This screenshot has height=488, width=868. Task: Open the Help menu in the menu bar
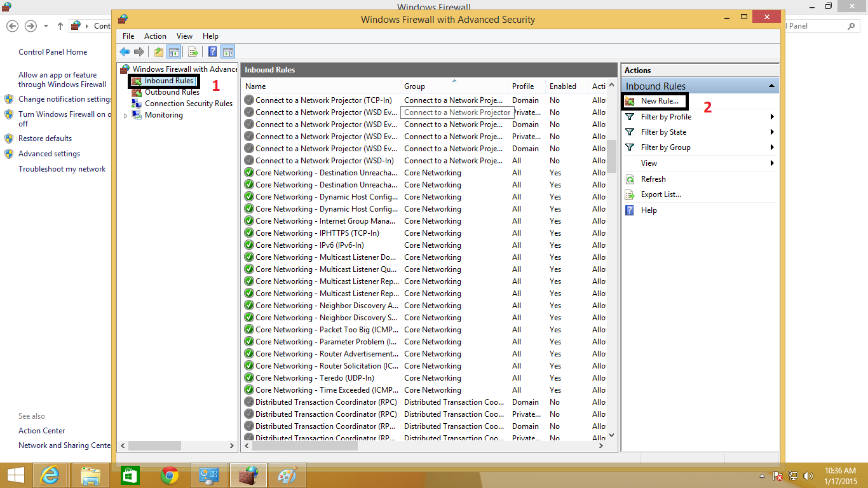(210, 36)
